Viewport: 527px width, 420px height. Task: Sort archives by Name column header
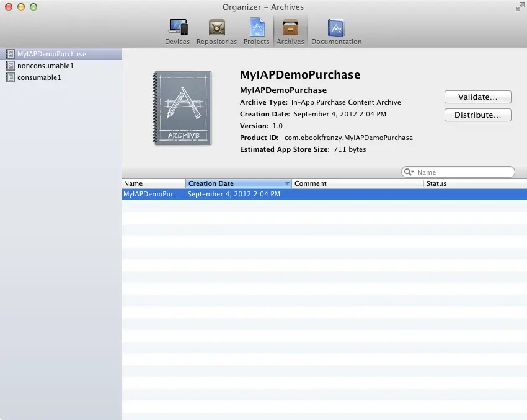153,183
